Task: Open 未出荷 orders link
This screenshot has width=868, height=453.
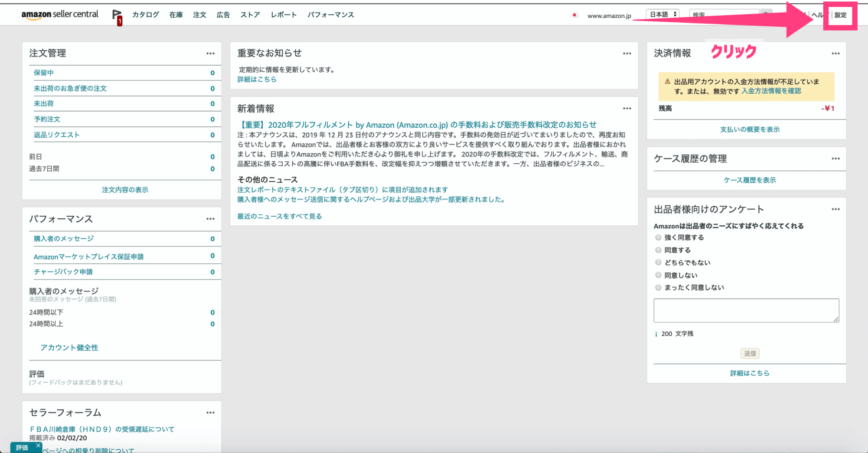Action: [x=44, y=104]
